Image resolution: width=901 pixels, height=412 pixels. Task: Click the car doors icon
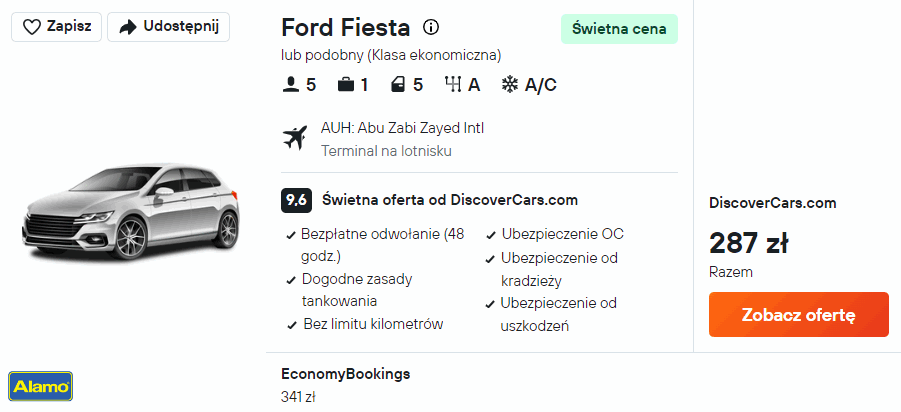399,85
